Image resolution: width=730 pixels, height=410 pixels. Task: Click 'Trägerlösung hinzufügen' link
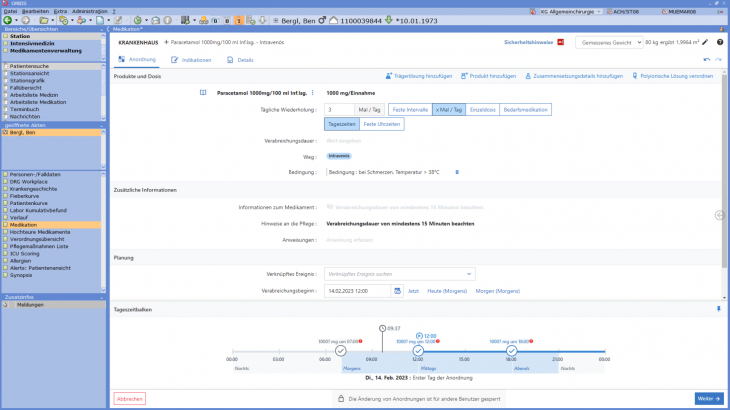(x=419, y=76)
